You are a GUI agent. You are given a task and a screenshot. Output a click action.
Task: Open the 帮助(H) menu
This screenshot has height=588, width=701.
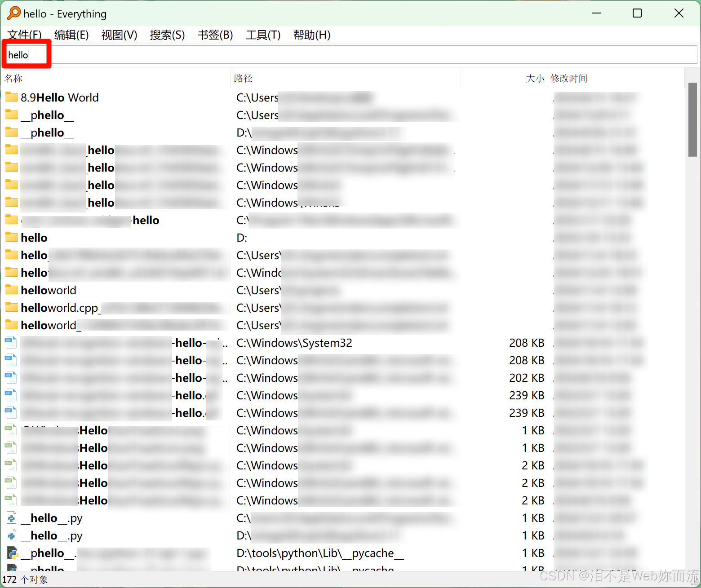(x=312, y=35)
